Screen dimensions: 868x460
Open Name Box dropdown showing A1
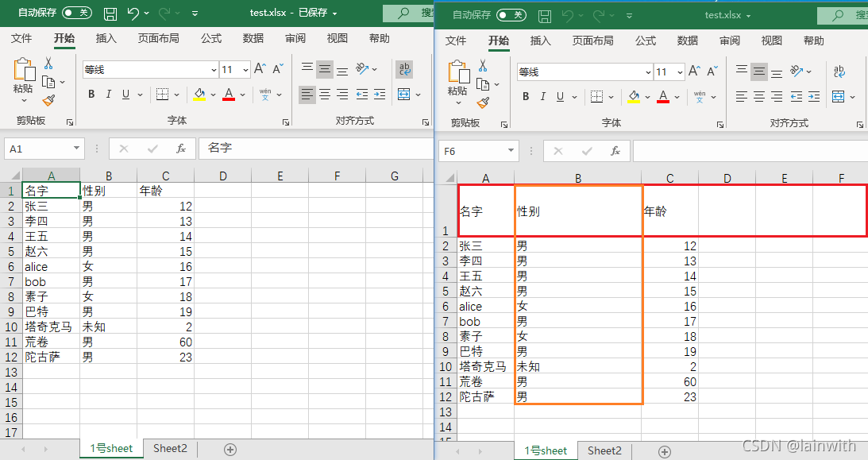76,149
